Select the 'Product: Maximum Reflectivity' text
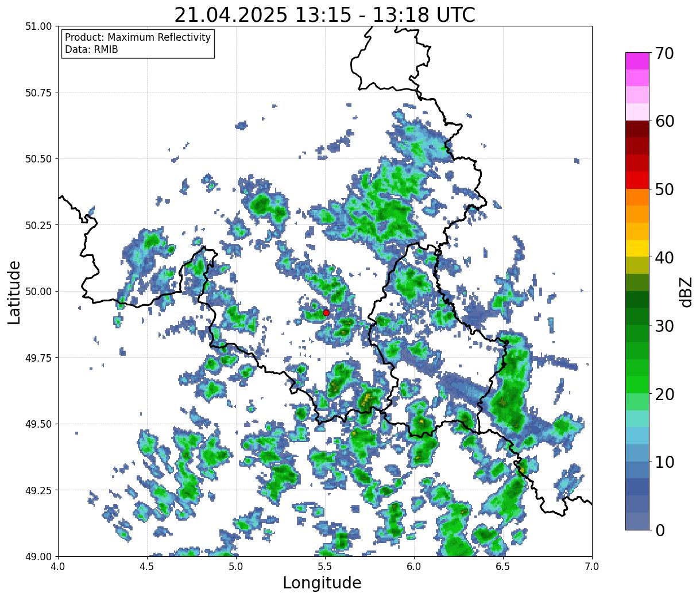Screen dimensions: 700x597 click(x=138, y=37)
